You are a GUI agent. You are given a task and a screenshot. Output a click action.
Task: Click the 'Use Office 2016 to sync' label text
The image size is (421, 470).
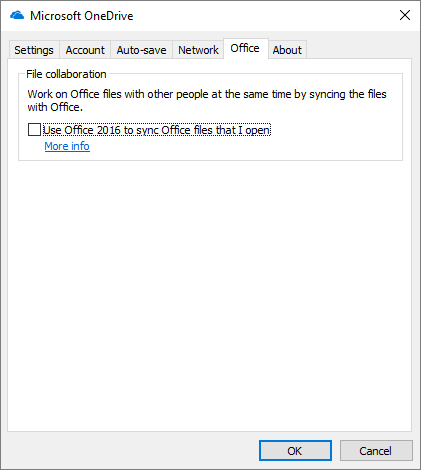click(157, 130)
